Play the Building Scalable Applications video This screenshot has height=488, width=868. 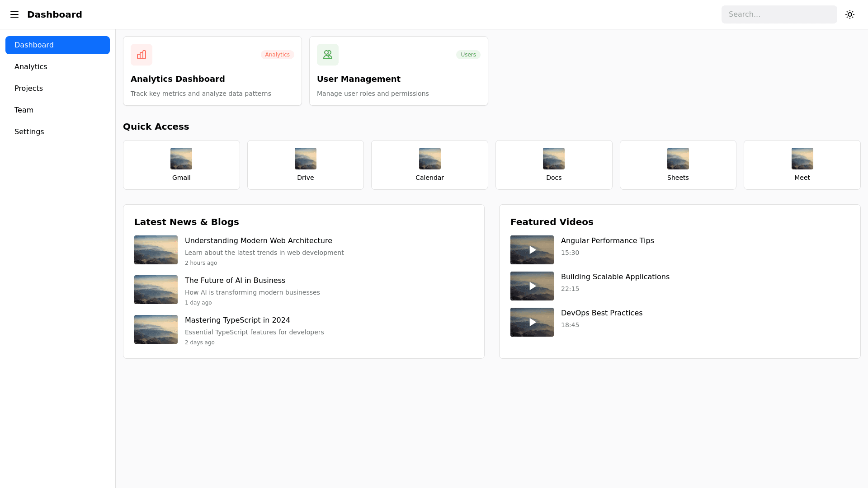click(x=532, y=286)
